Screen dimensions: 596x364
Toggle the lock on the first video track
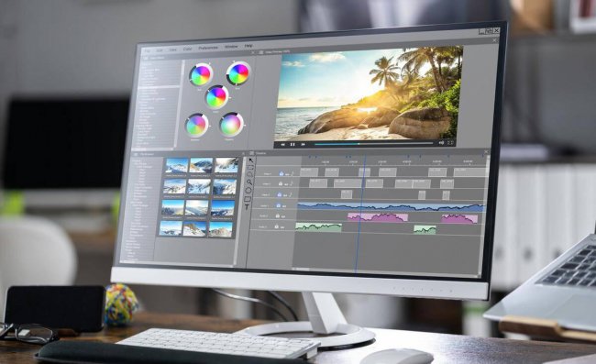pos(281,173)
